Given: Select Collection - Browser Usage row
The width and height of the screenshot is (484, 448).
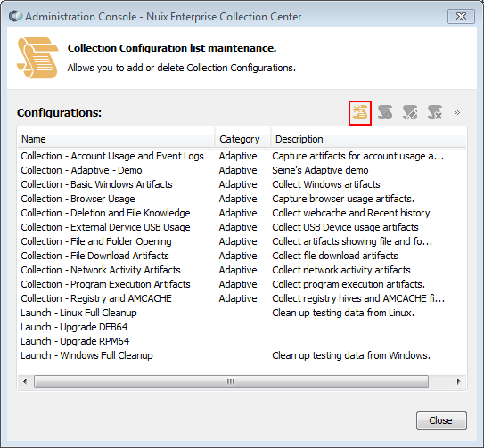Looking at the screenshot, I should 242,199.
